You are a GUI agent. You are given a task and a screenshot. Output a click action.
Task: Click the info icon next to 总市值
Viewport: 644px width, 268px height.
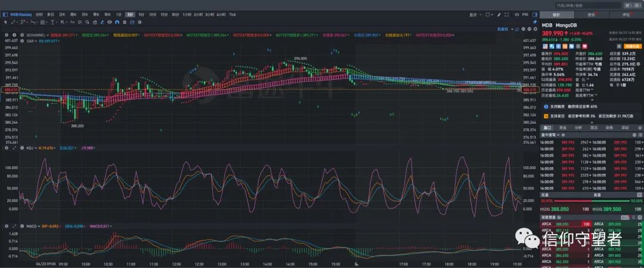638,64
